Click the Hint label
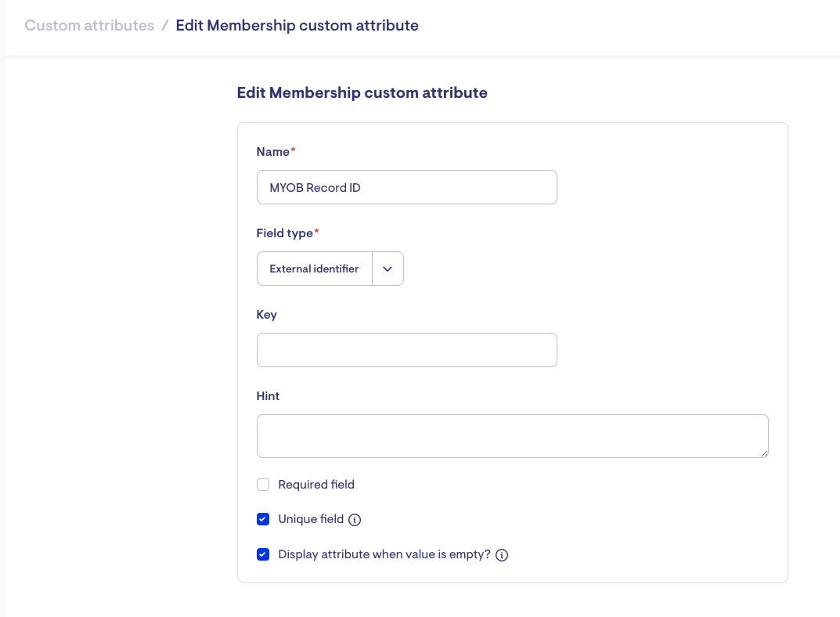This screenshot has height=617, width=840. [x=268, y=396]
